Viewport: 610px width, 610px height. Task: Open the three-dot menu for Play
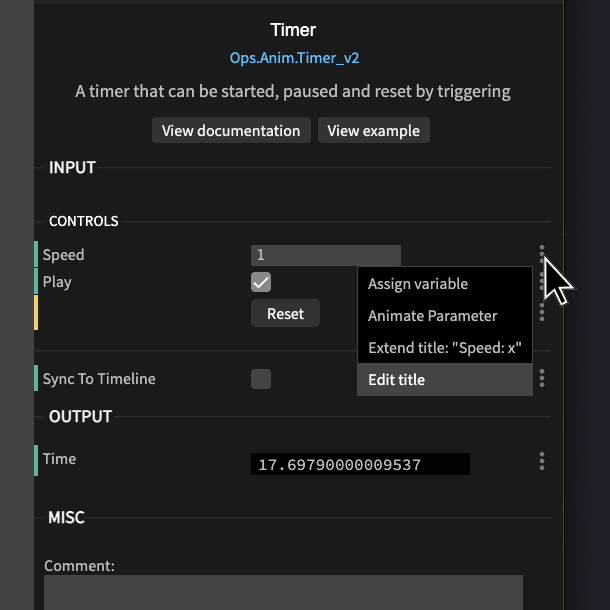(542, 281)
